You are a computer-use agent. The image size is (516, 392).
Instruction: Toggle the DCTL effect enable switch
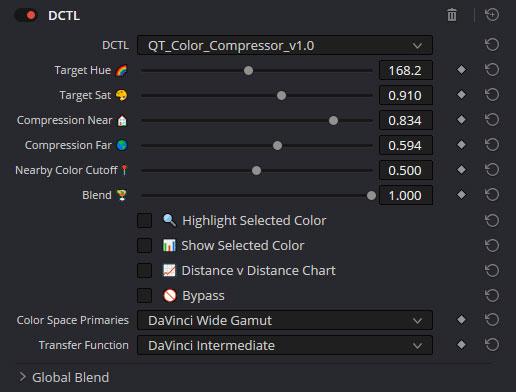click(x=26, y=15)
